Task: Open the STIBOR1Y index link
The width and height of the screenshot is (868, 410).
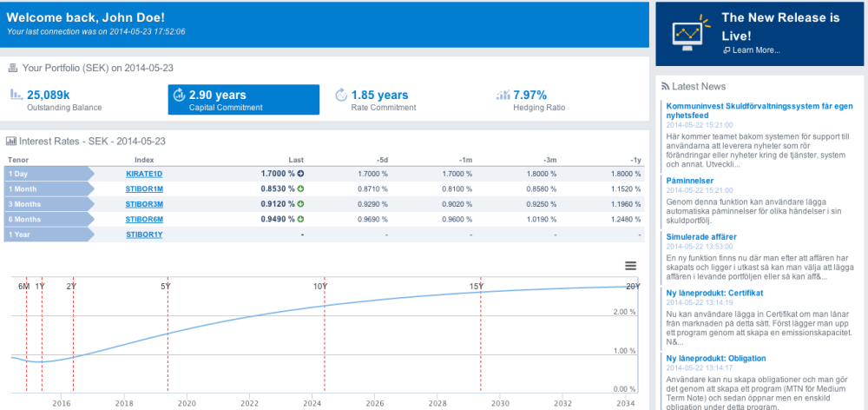Action: pyautogui.click(x=144, y=235)
